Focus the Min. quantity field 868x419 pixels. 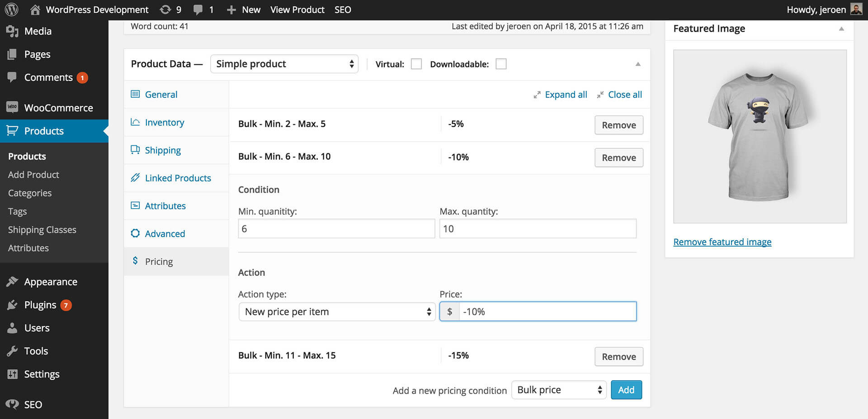click(x=336, y=229)
